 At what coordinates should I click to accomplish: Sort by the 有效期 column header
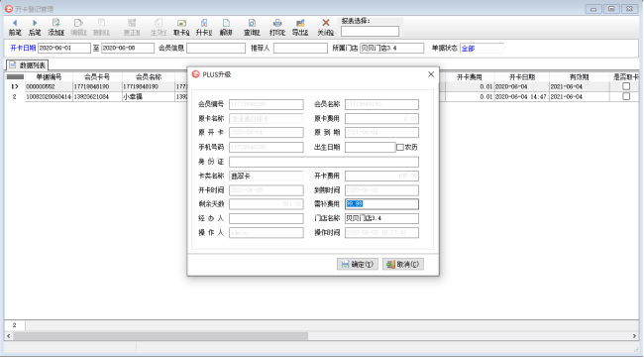[x=580, y=77]
